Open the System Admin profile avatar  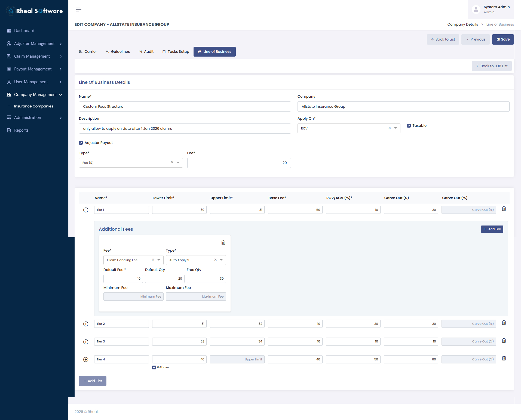pos(476,10)
